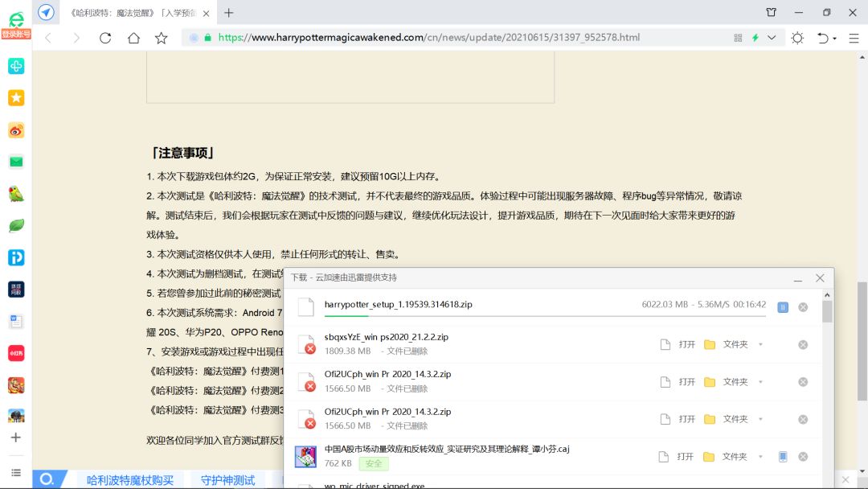
Task: Click the harrypotter_setup download progress bar
Action: click(545, 316)
